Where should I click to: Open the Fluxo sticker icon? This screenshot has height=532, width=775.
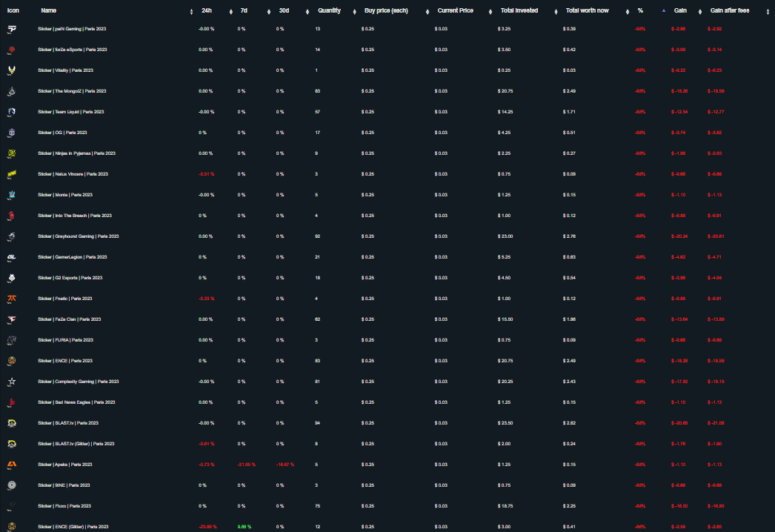pos(12,507)
